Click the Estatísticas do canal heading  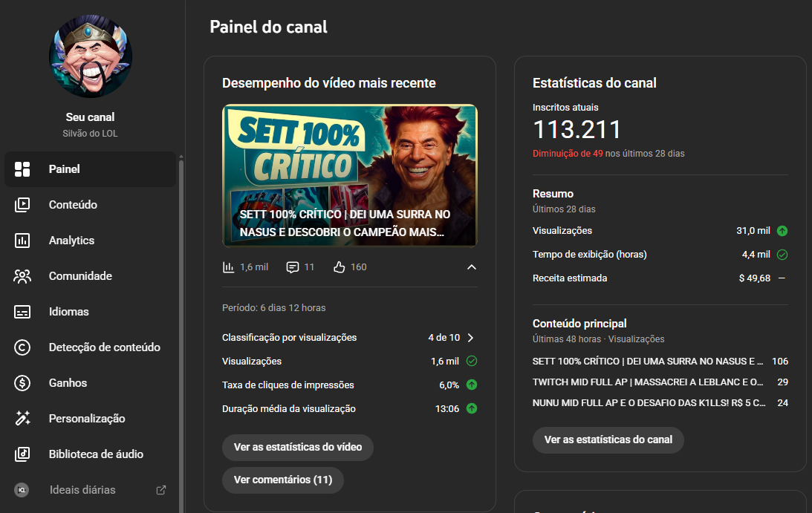click(x=594, y=83)
